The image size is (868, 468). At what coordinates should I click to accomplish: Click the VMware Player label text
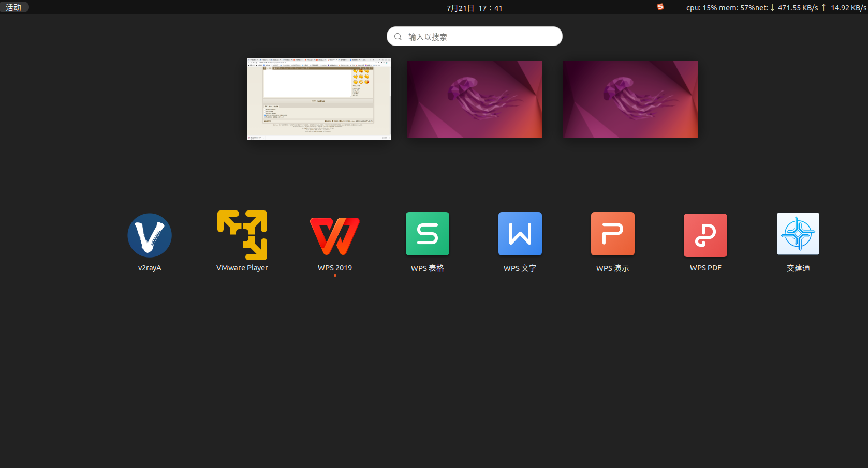tap(242, 268)
